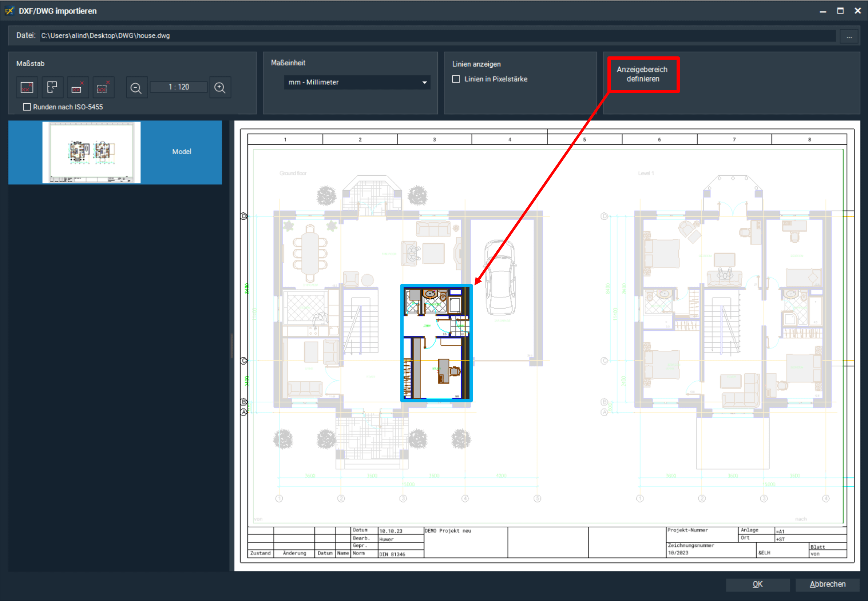Confirm import with OK button
The image size is (868, 601).
[x=758, y=584]
